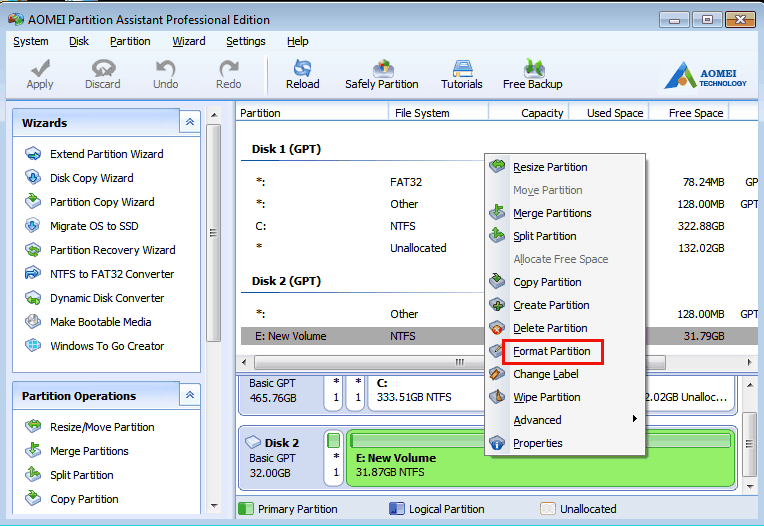Click the Apply checkmark toolbar icon
This screenshot has width=764, height=526.
40,68
